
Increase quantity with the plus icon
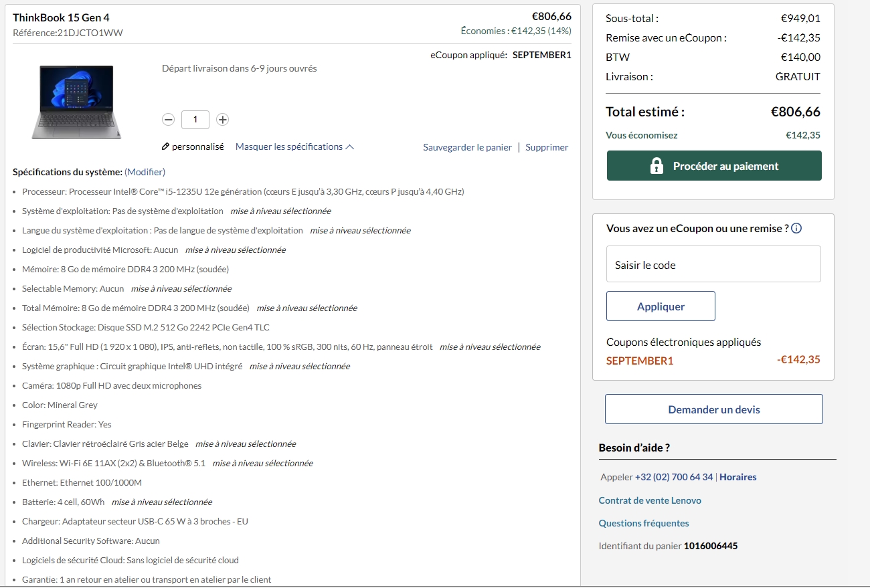(223, 120)
